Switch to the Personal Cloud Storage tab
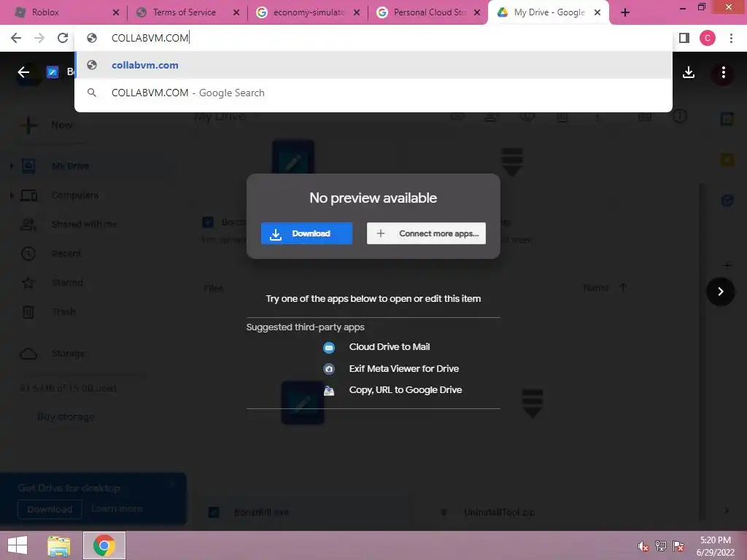 click(x=426, y=12)
